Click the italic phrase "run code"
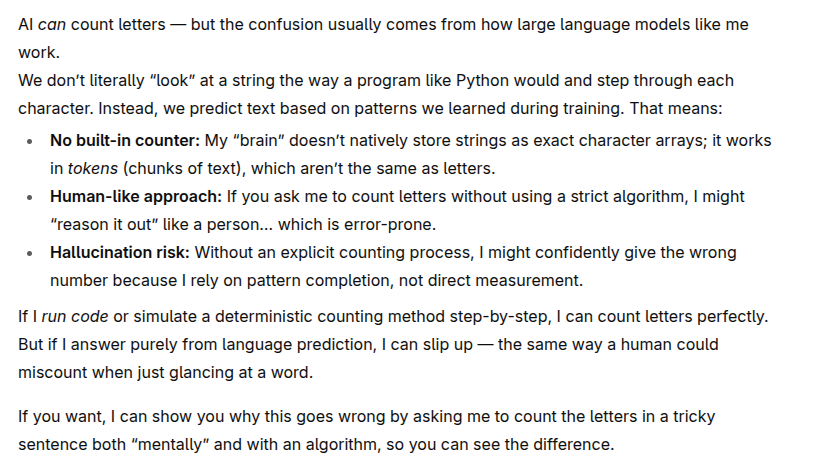814x470 pixels. point(75,317)
